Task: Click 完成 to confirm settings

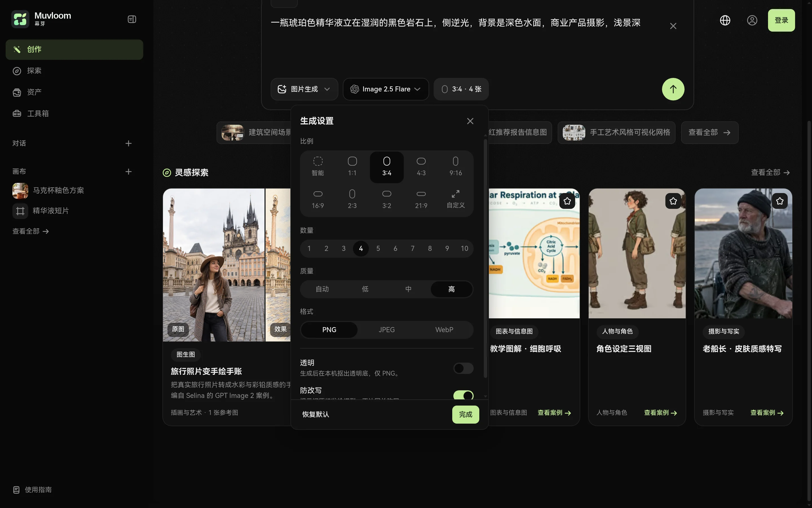Action: pyautogui.click(x=465, y=414)
